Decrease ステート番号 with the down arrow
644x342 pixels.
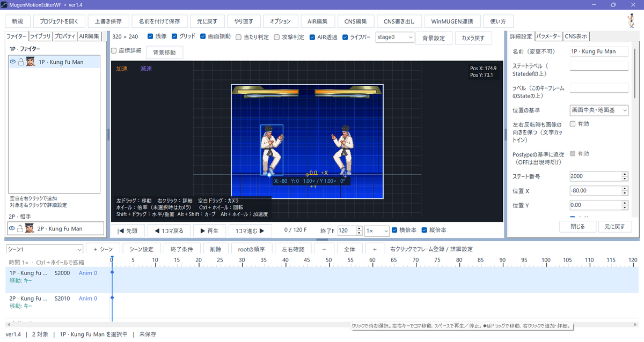click(x=625, y=179)
